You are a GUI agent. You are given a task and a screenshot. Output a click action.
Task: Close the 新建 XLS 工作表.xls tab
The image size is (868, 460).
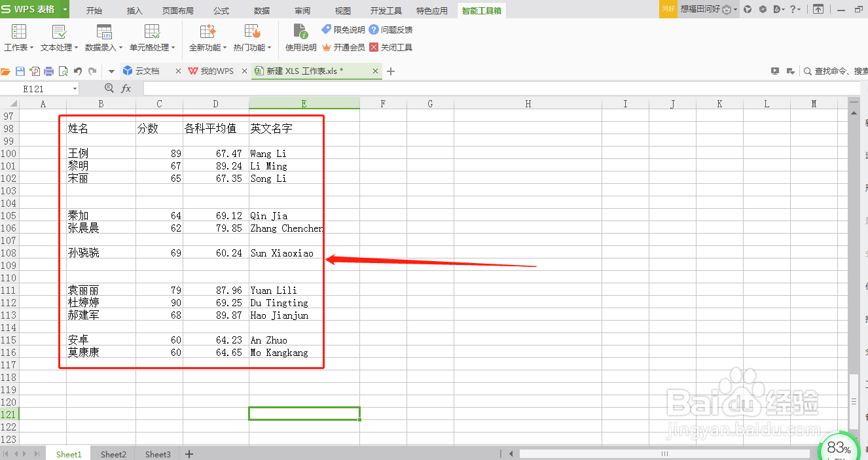coord(376,71)
